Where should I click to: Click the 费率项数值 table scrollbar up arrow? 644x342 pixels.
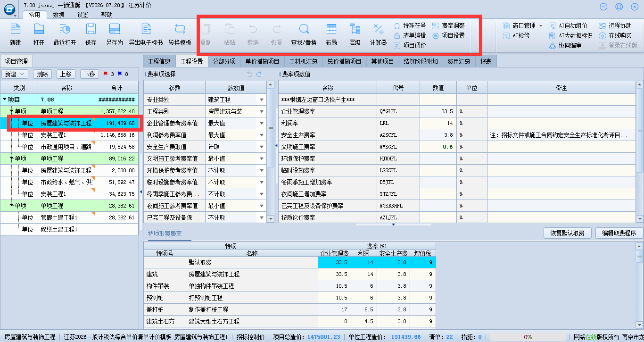(x=640, y=84)
